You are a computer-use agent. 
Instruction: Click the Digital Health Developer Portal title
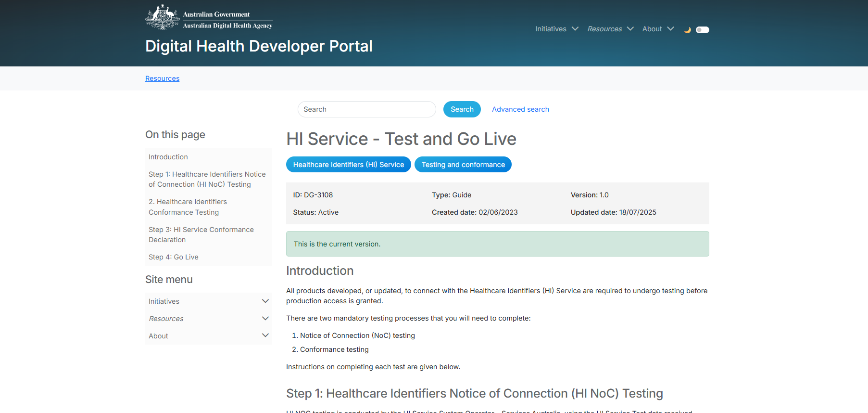259,46
